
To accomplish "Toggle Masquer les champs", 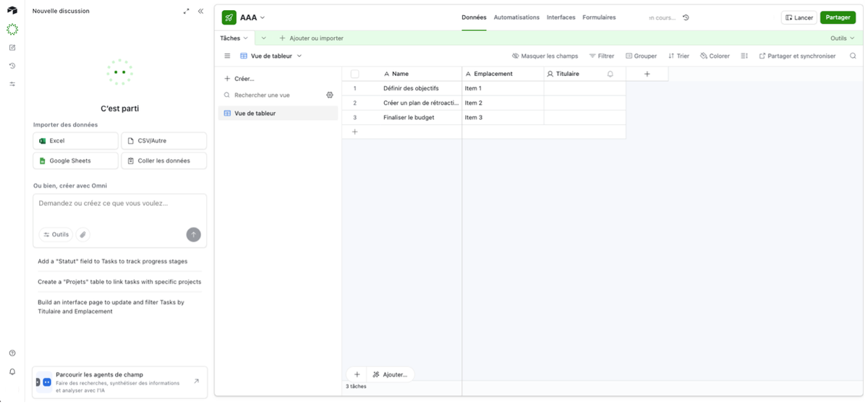I will click(x=545, y=56).
